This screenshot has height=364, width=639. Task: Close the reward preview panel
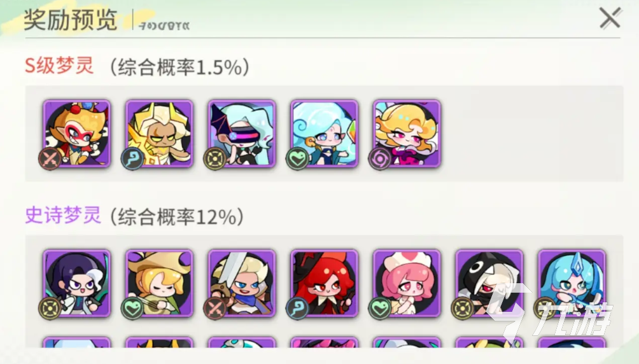tap(610, 18)
